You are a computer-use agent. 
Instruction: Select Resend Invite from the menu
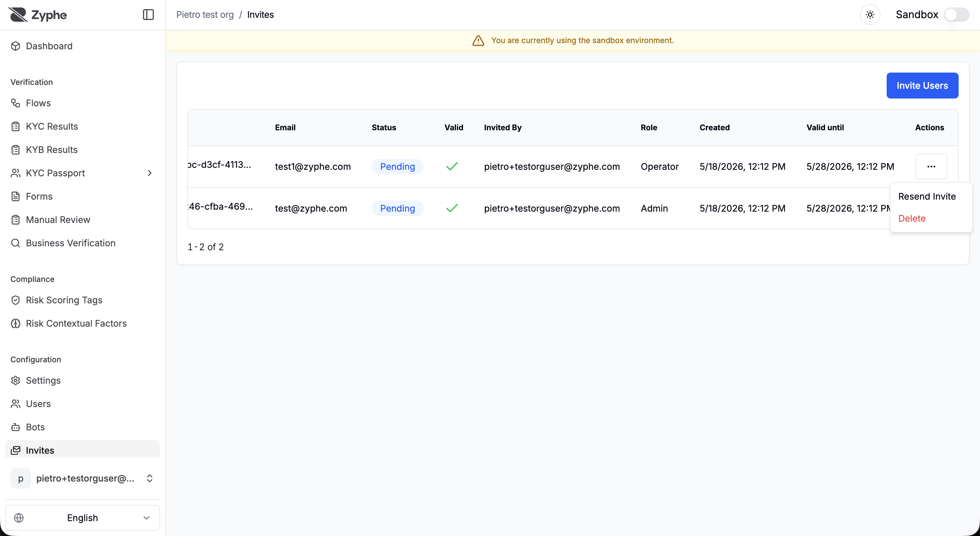927,196
